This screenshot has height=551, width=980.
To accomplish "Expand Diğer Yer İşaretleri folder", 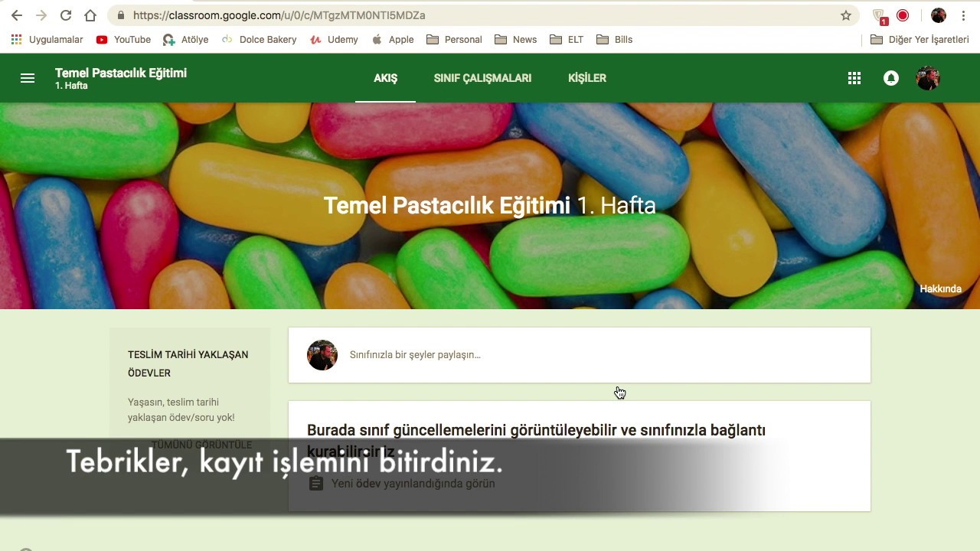I will 920,40.
